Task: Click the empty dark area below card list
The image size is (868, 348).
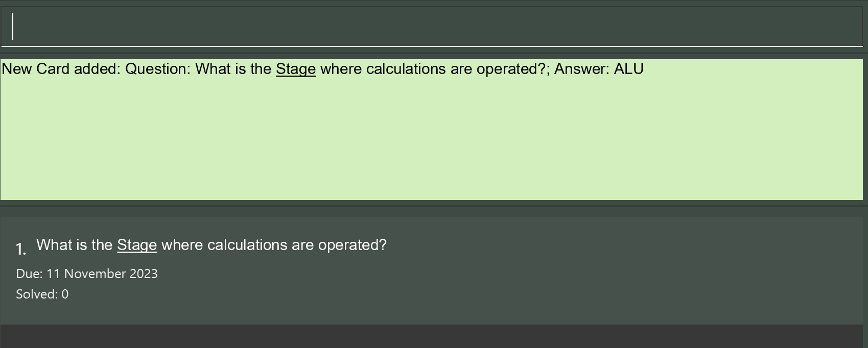Action: click(x=432, y=336)
